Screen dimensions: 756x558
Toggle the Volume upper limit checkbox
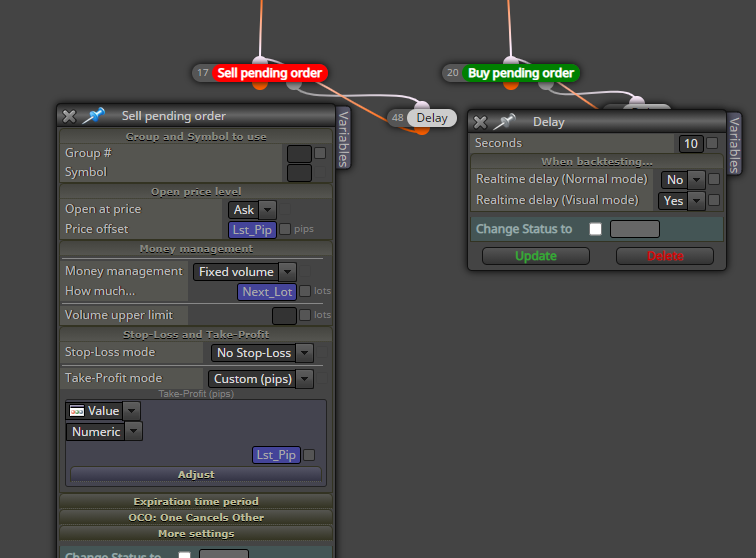coord(305,315)
